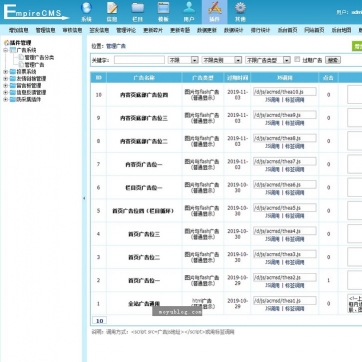This screenshot has height=362, width=362.
Task: Click JS调用 link for thea5.js row
Action: pos(272,216)
